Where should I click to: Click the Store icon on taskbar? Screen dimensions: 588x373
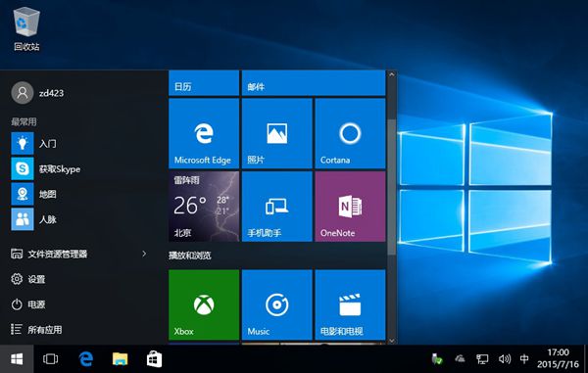(x=154, y=359)
